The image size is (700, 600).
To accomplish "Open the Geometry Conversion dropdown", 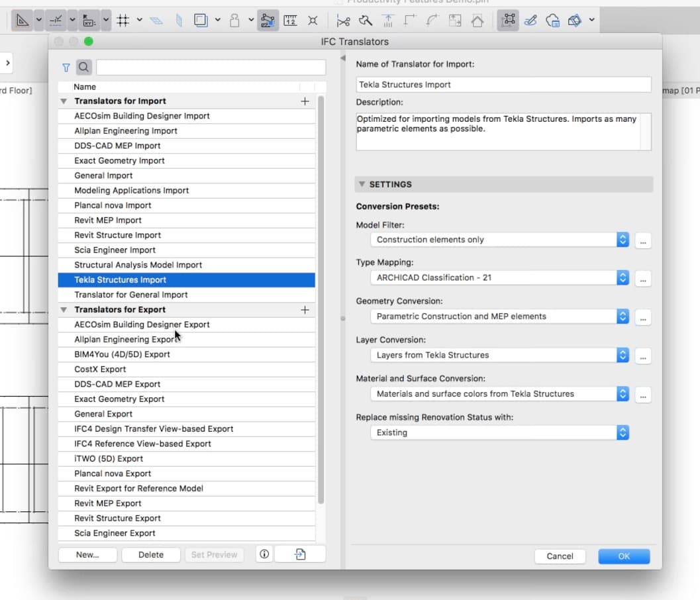I will pos(499,317).
